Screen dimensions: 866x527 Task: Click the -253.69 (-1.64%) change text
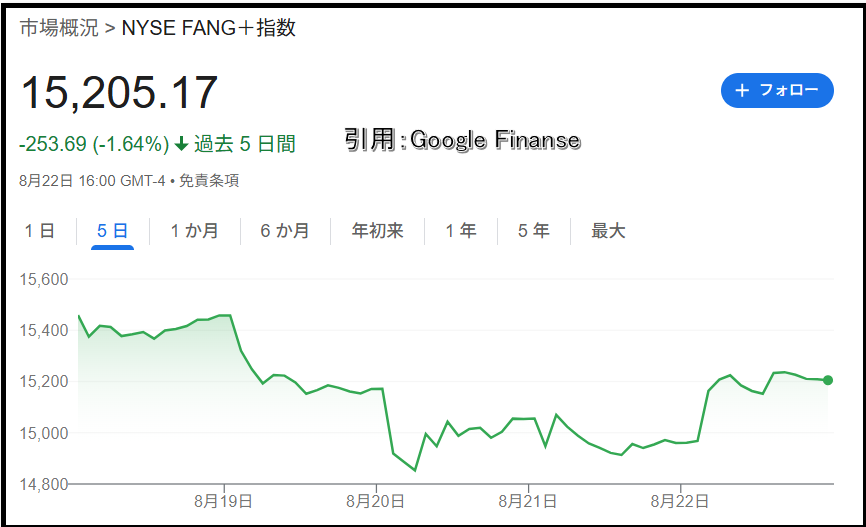pos(94,144)
